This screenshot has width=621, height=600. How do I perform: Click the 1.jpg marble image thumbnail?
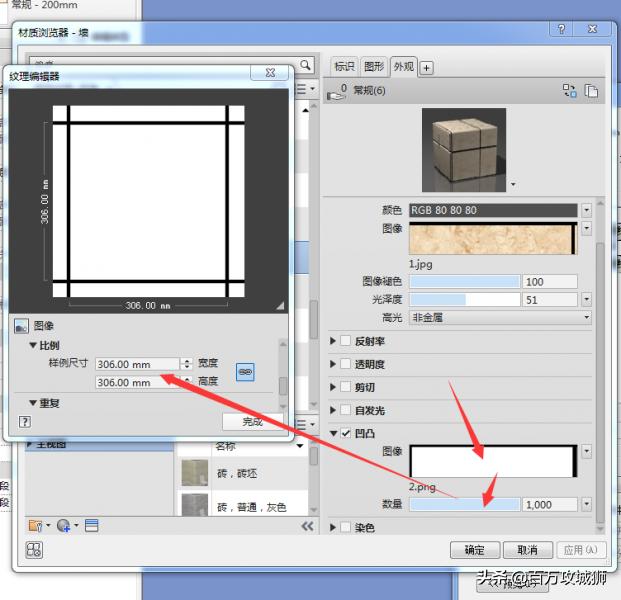[493, 238]
